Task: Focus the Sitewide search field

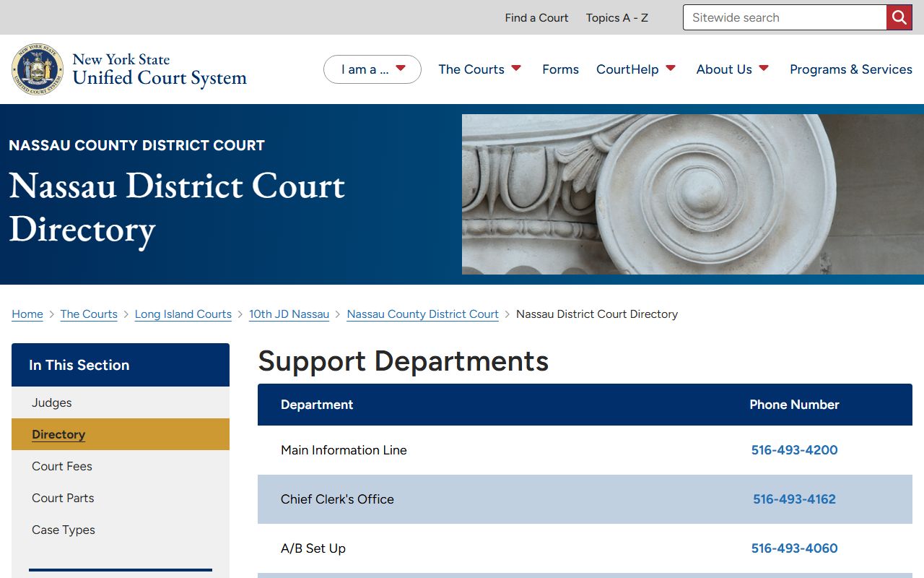Action: 785,17
